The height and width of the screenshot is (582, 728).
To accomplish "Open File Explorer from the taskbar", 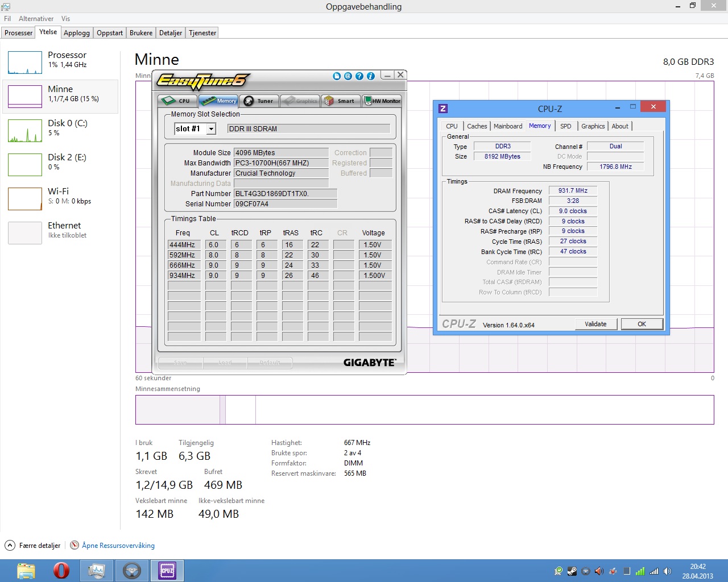I will [x=26, y=571].
